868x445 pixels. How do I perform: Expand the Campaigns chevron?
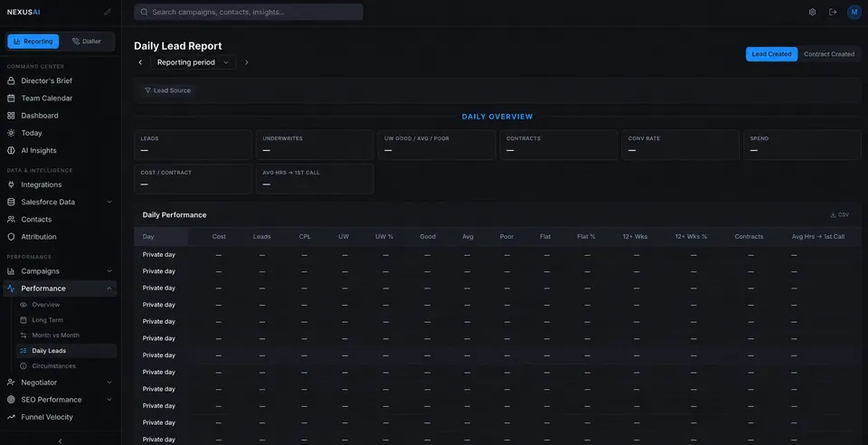tap(109, 271)
